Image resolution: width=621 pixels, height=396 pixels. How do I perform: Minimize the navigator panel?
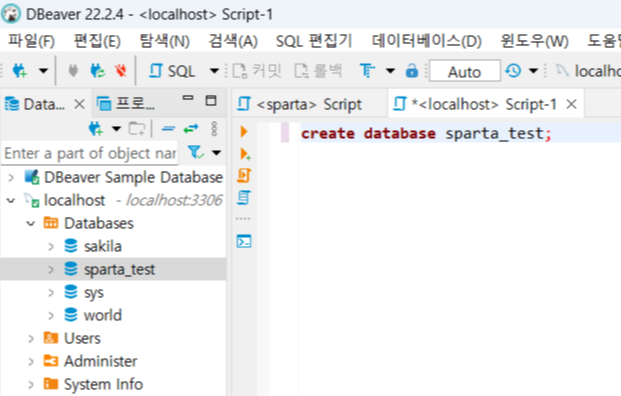(x=188, y=97)
